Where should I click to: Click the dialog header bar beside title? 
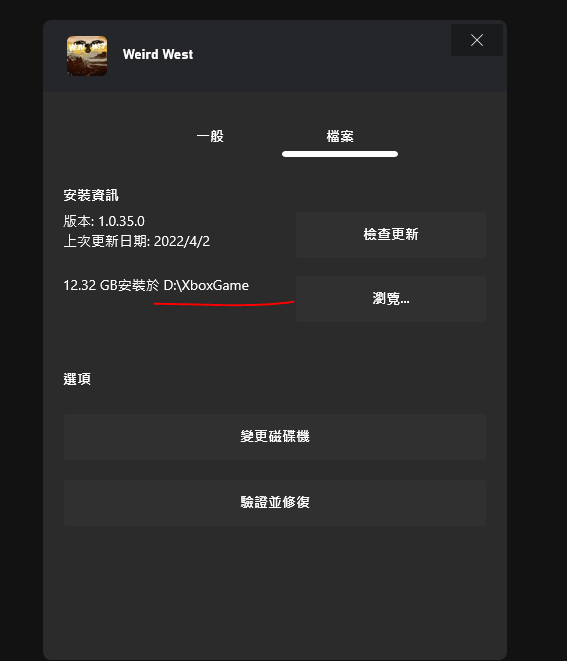pos(320,55)
